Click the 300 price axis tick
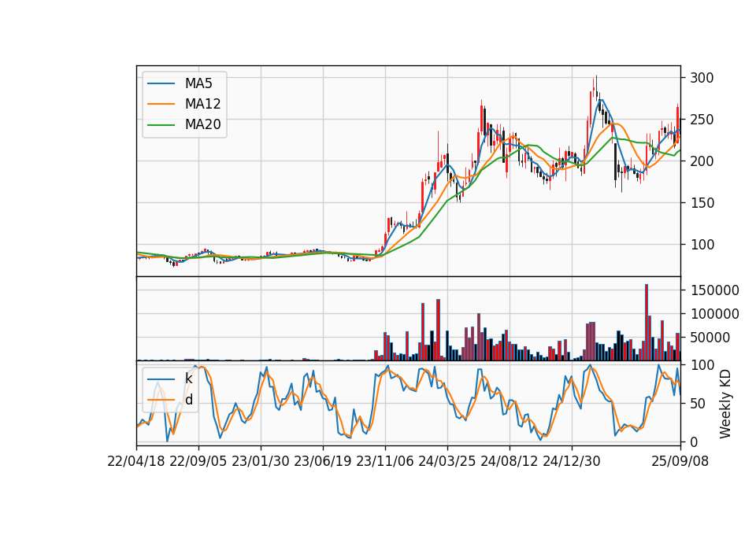Screen dimensions: 756x543 pos(702,78)
